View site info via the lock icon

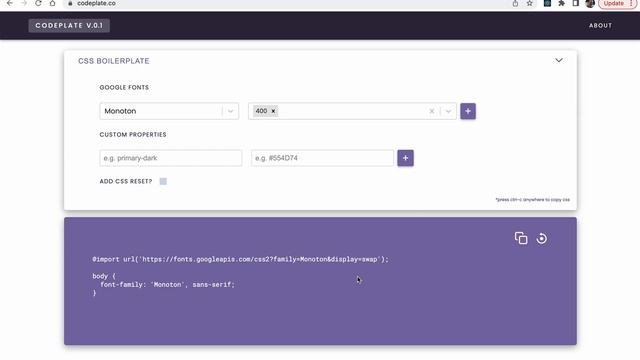coord(70,3)
